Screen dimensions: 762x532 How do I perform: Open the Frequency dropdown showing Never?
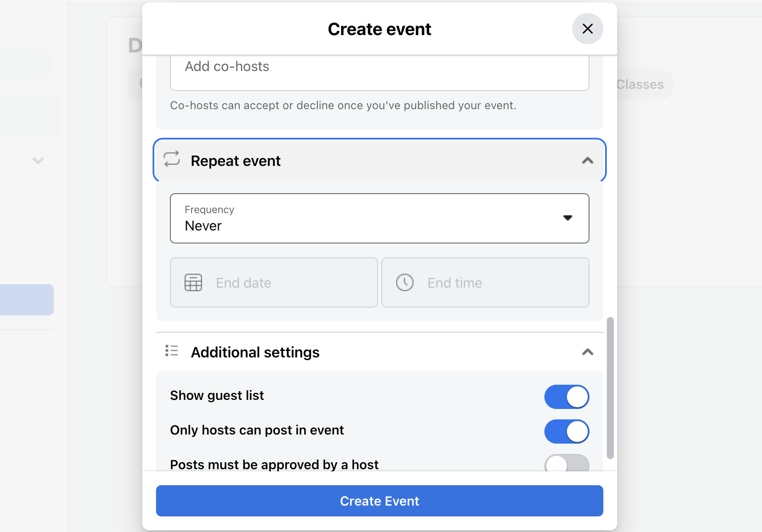click(x=379, y=218)
